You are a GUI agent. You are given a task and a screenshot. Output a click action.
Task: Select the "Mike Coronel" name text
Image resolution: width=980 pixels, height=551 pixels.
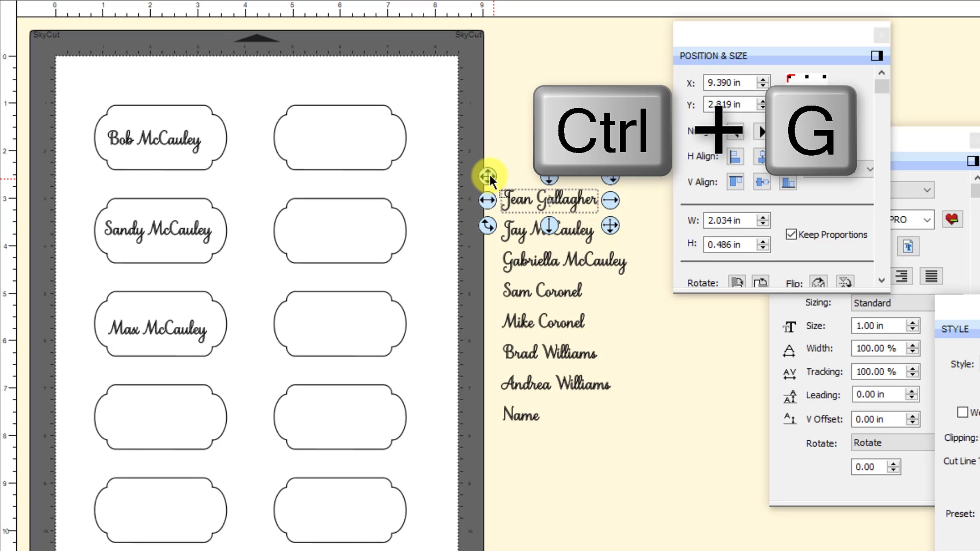pyautogui.click(x=543, y=322)
